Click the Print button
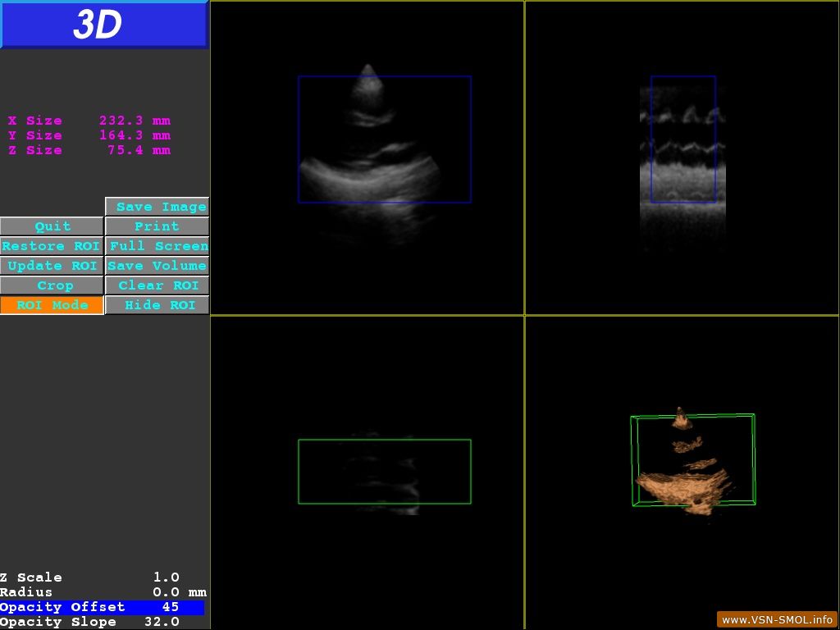The width and height of the screenshot is (840, 630). tap(157, 226)
